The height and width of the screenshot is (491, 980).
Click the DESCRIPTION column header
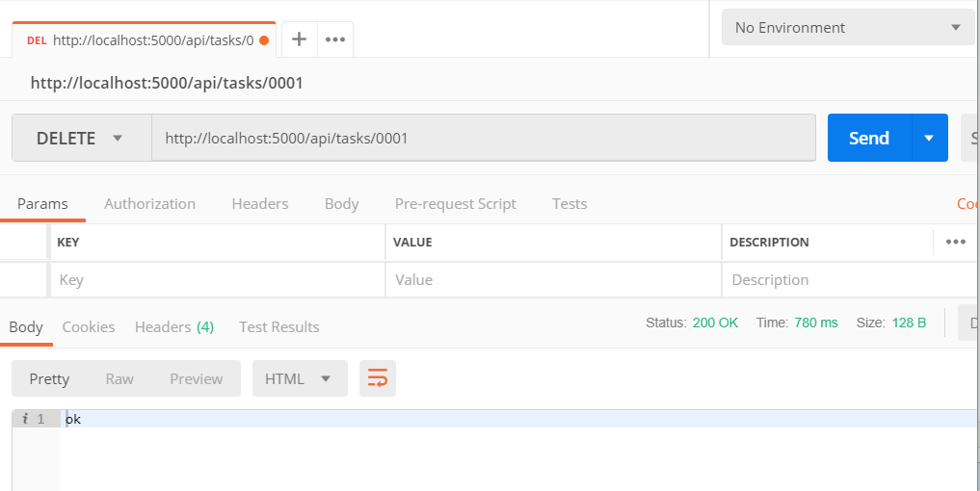pyautogui.click(x=769, y=243)
